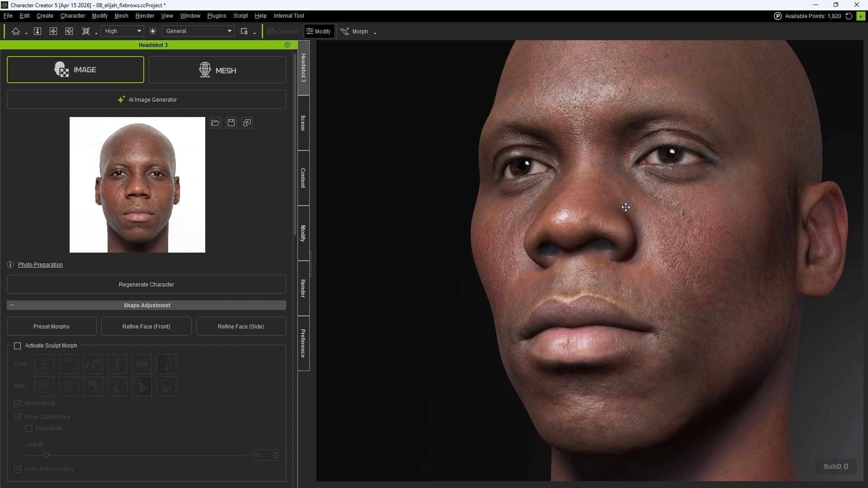Click the Home view icon in toolbar
Image resolution: width=868 pixels, height=488 pixels.
click(x=16, y=31)
